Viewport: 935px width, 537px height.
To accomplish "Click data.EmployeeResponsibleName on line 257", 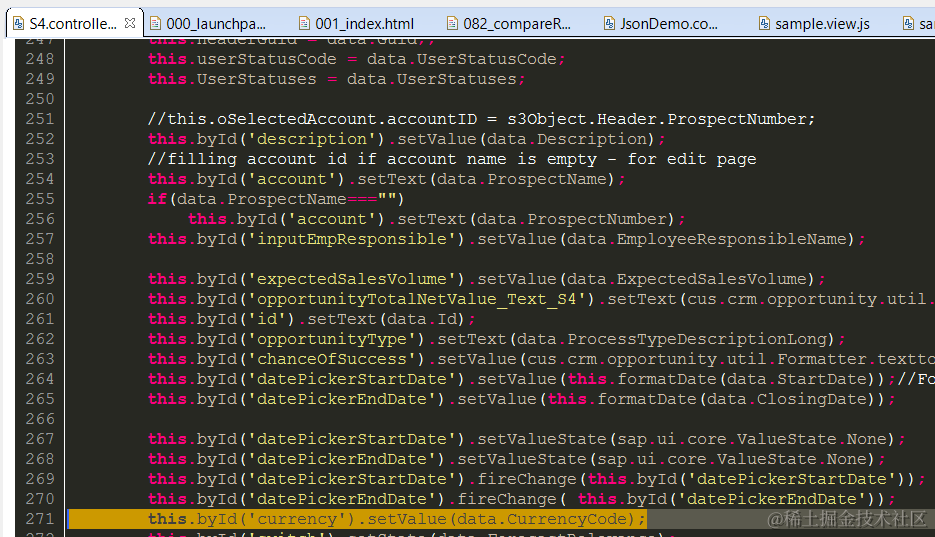I will coord(706,239).
